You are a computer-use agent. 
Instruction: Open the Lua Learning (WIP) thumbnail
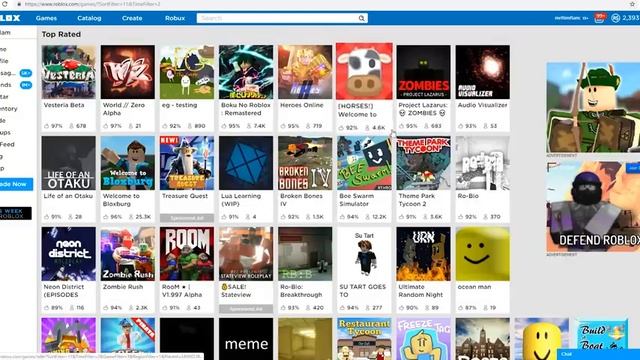pyautogui.click(x=246, y=163)
